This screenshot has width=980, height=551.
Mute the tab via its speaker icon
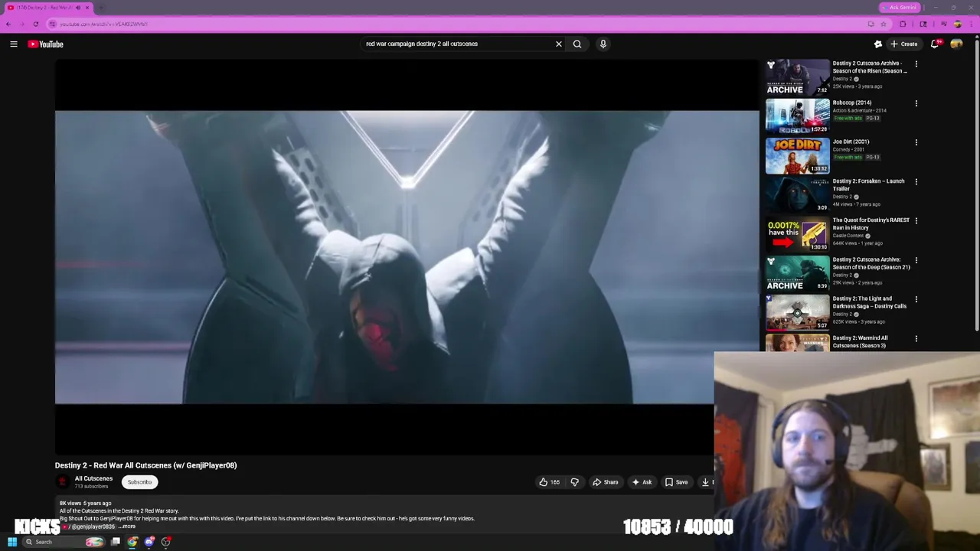pos(77,8)
